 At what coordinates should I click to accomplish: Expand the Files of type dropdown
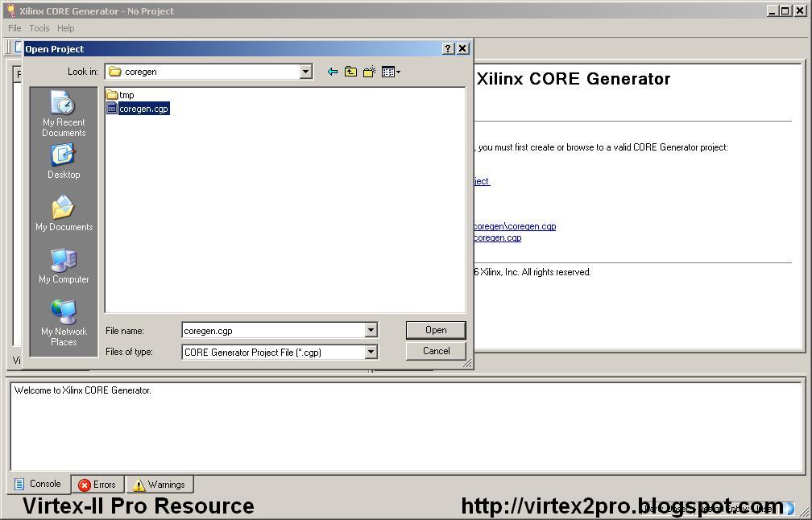click(371, 352)
